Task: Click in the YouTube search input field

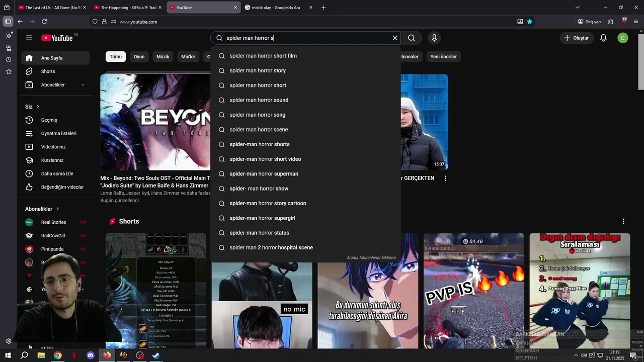Action: coord(306,38)
